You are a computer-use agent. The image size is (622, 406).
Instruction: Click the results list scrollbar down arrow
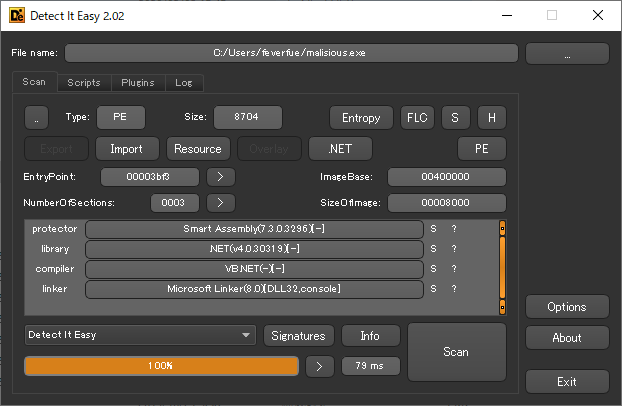[x=502, y=307]
